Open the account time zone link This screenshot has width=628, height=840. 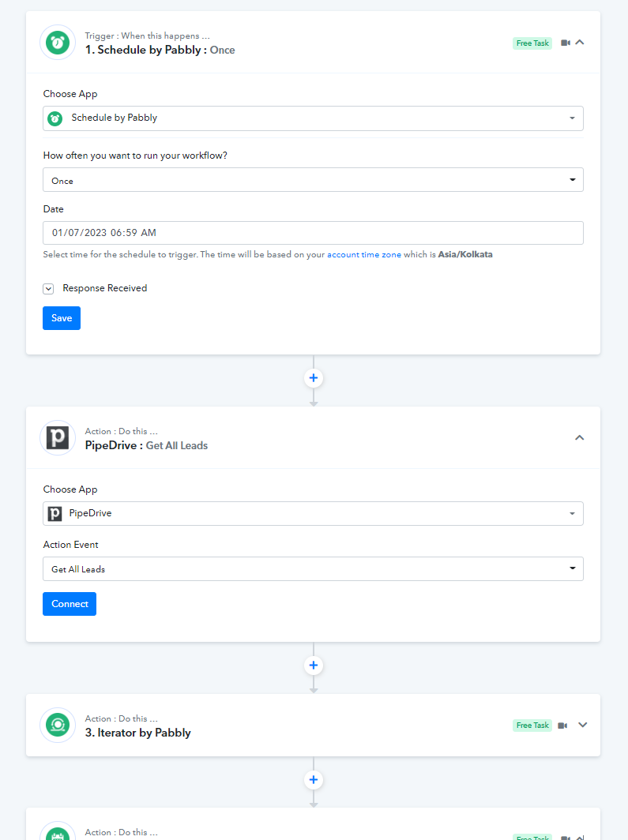(x=364, y=254)
